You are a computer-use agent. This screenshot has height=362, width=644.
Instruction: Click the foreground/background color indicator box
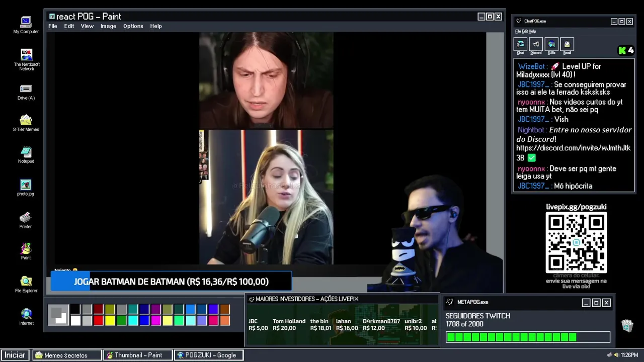[x=58, y=315]
